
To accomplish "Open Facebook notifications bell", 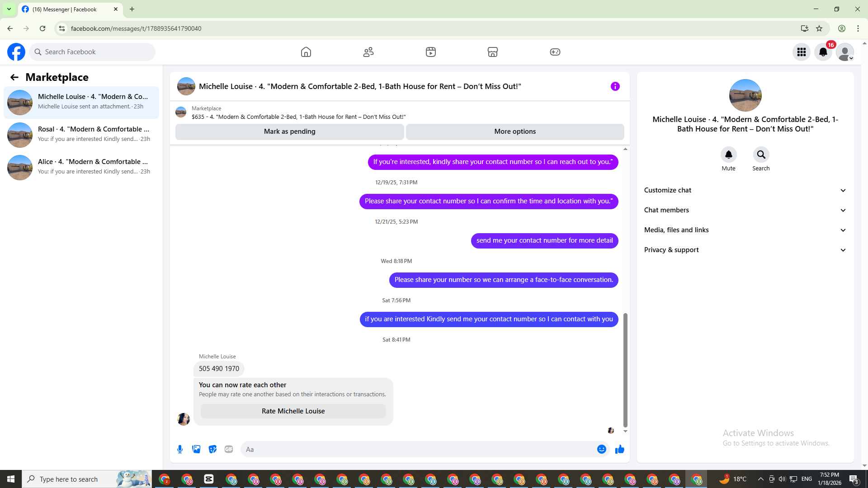I will click(x=823, y=52).
